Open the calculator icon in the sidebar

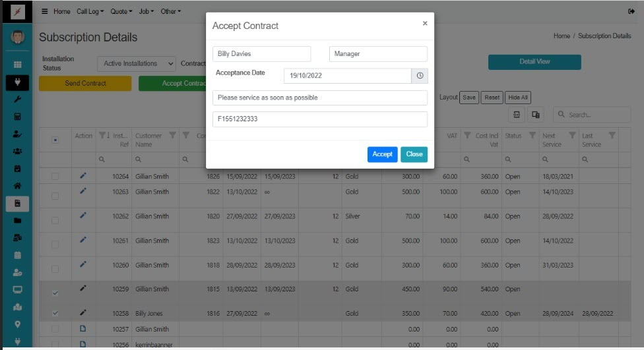[x=18, y=117]
